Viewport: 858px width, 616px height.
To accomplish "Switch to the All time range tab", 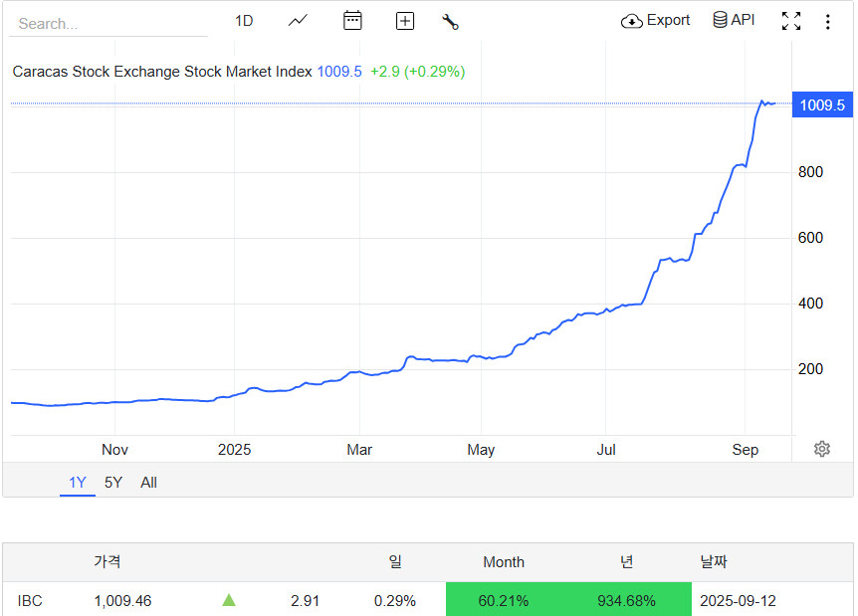I will pos(148,483).
